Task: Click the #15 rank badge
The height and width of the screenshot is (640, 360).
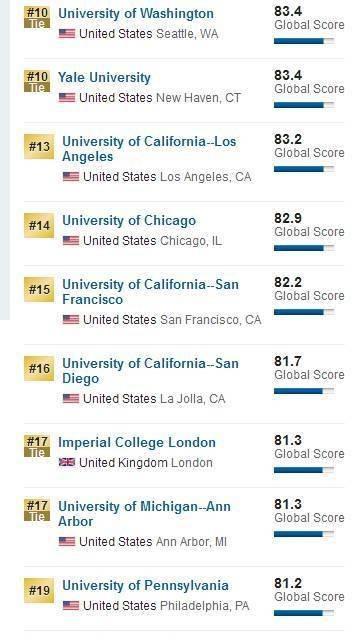Action: pos(39,289)
